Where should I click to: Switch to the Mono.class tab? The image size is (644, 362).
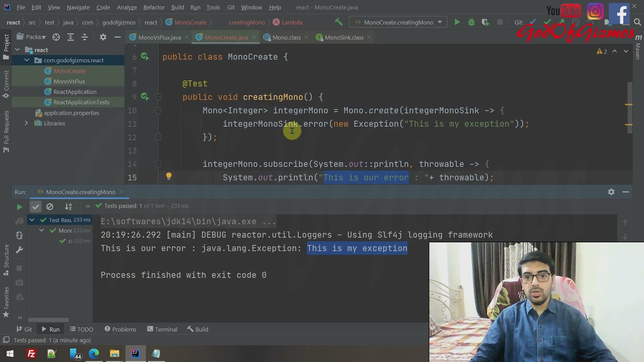pyautogui.click(x=286, y=38)
